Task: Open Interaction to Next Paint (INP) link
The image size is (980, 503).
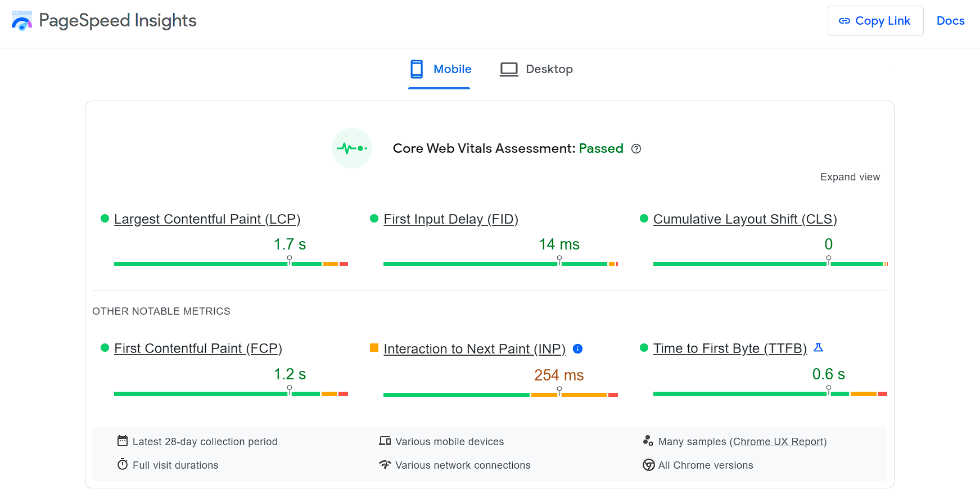Action: 475,349
